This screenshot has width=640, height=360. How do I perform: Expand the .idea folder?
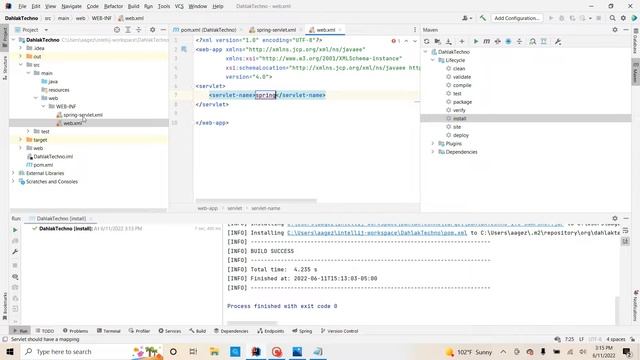(x=20, y=48)
